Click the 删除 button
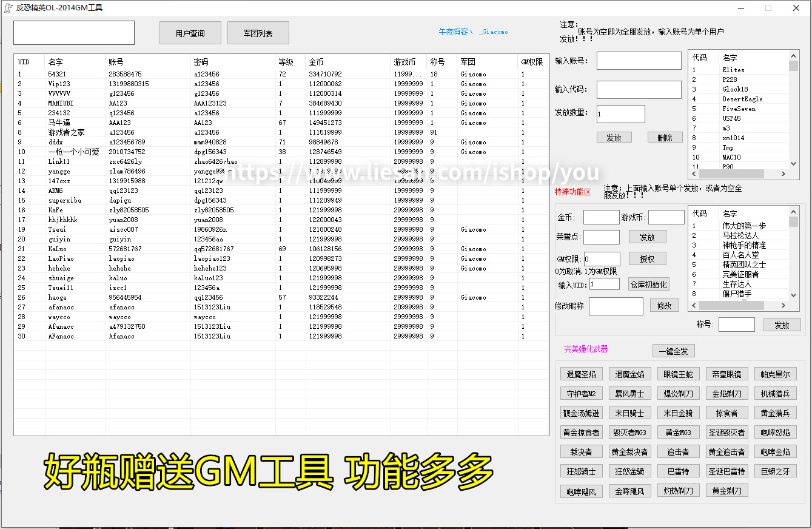This screenshot has width=812, height=529. [x=665, y=138]
